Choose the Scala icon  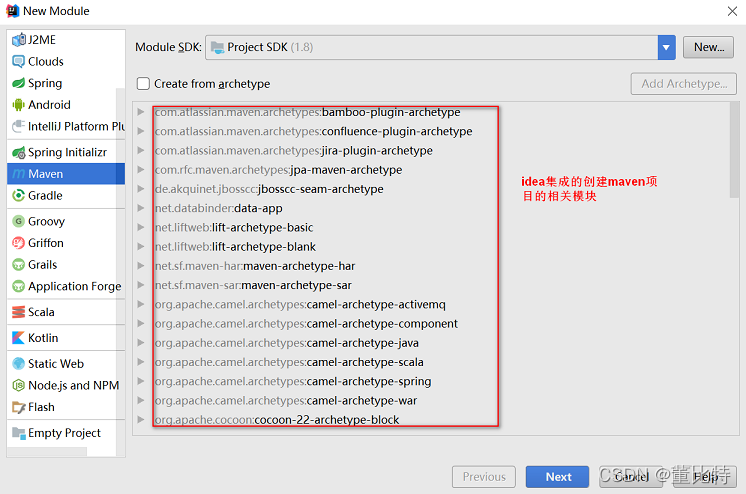[x=19, y=312]
